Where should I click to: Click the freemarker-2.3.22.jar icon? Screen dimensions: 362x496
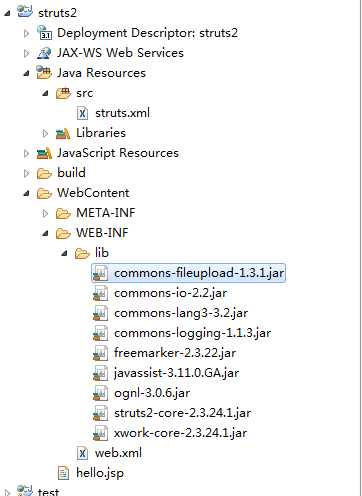point(100,353)
